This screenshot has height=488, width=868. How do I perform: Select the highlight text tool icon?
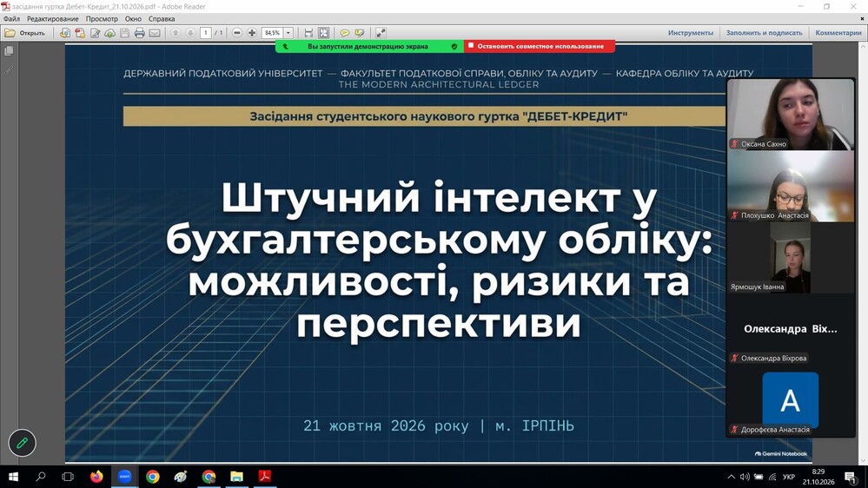(x=360, y=33)
